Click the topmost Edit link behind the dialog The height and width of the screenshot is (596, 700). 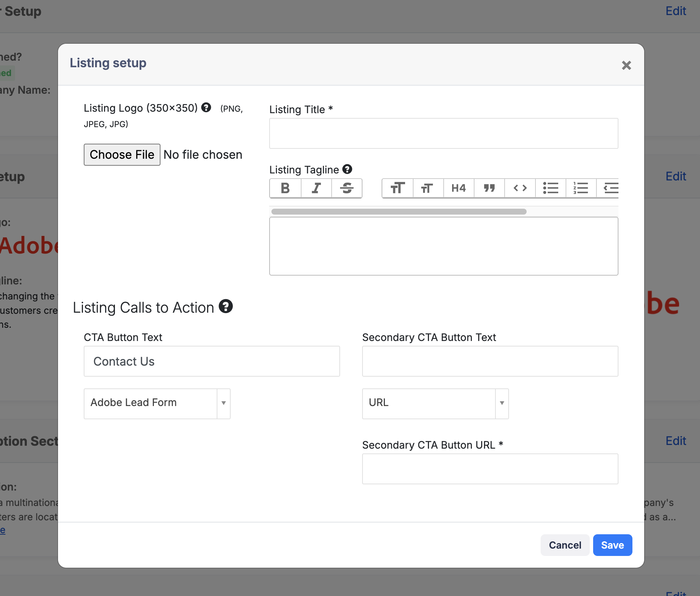676,11
